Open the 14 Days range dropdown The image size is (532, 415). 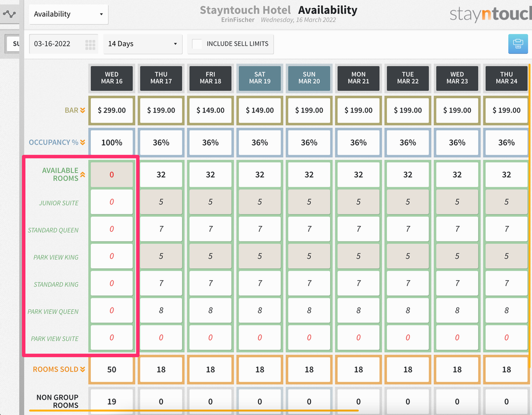click(x=142, y=44)
